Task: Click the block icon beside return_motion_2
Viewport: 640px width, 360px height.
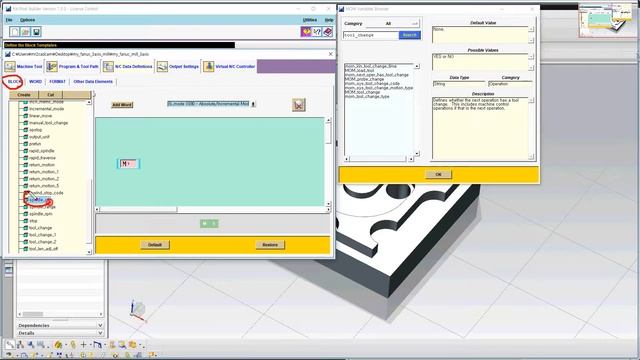Action: click(x=25, y=178)
